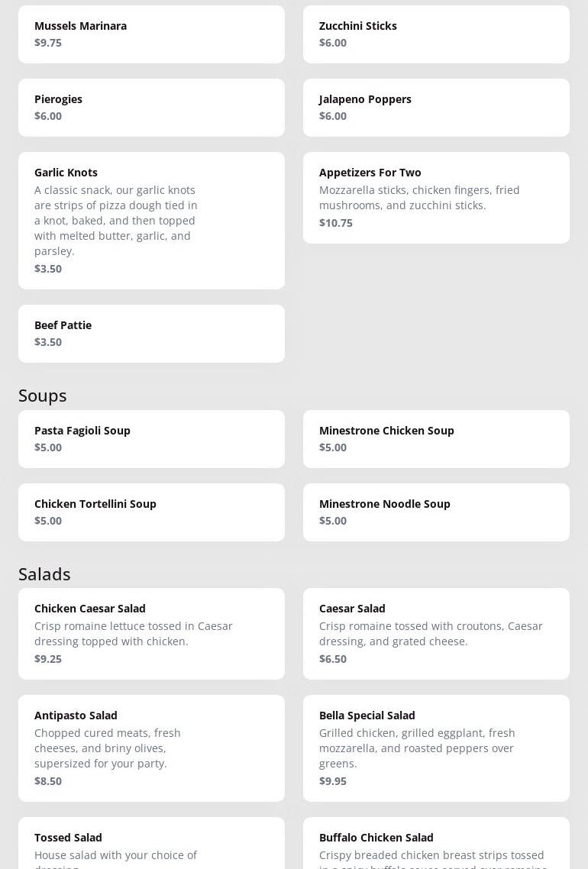Click the Garlic Knots $3.50 price

48,269
